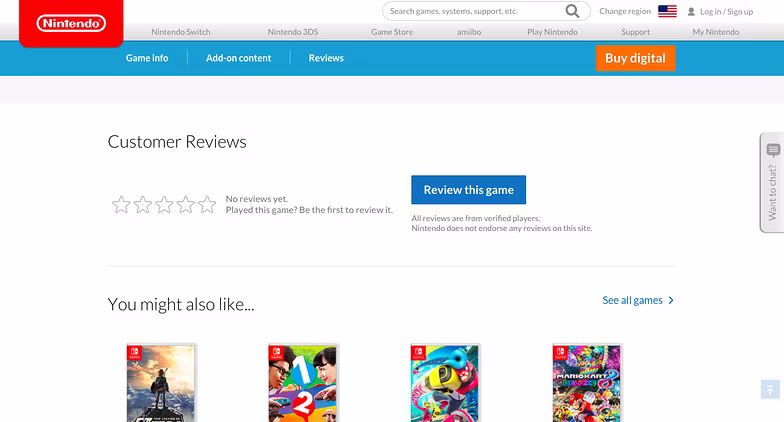Select the US flag region icon
784x422 pixels.
[668, 11]
